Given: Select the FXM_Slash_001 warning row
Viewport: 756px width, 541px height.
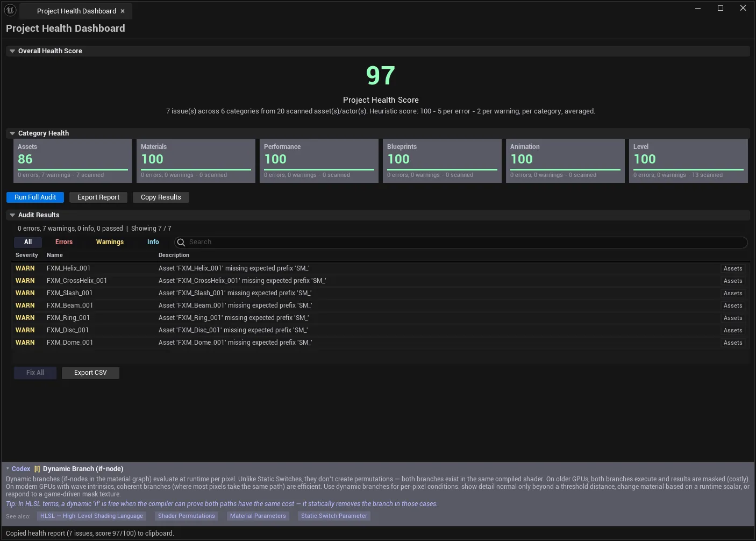Looking at the screenshot, I should click(x=380, y=293).
